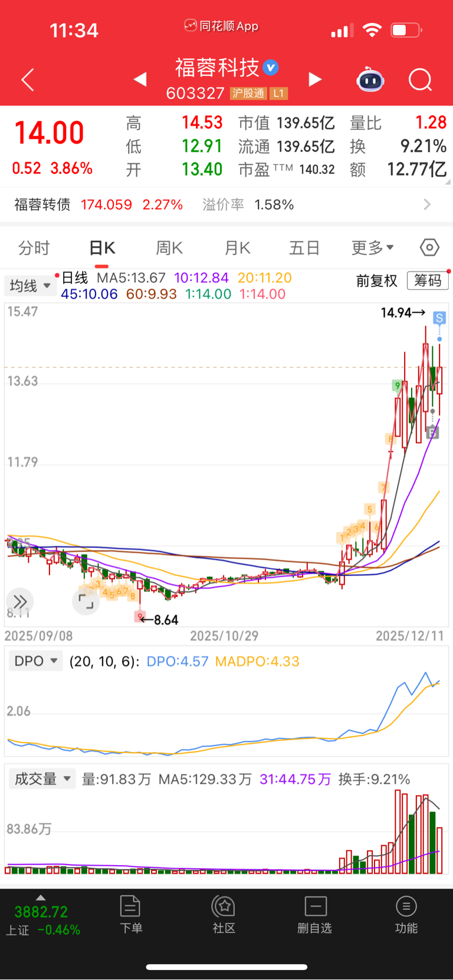
Task: Open the robot AI assistant
Action: pos(370,80)
